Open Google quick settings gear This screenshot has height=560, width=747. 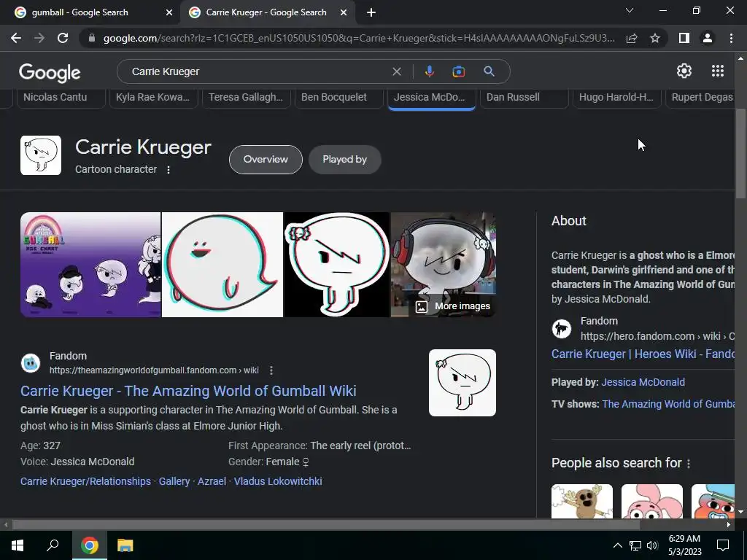pos(684,71)
